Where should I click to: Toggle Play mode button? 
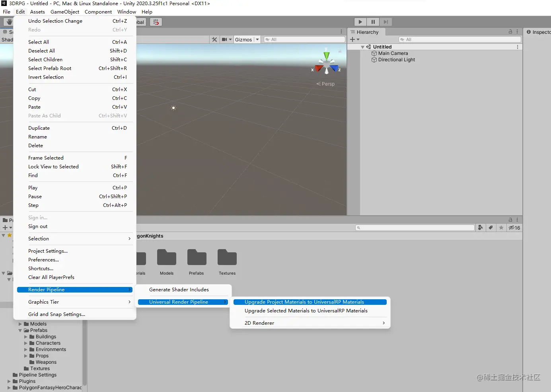pyautogui.click(x=360, y=22)
